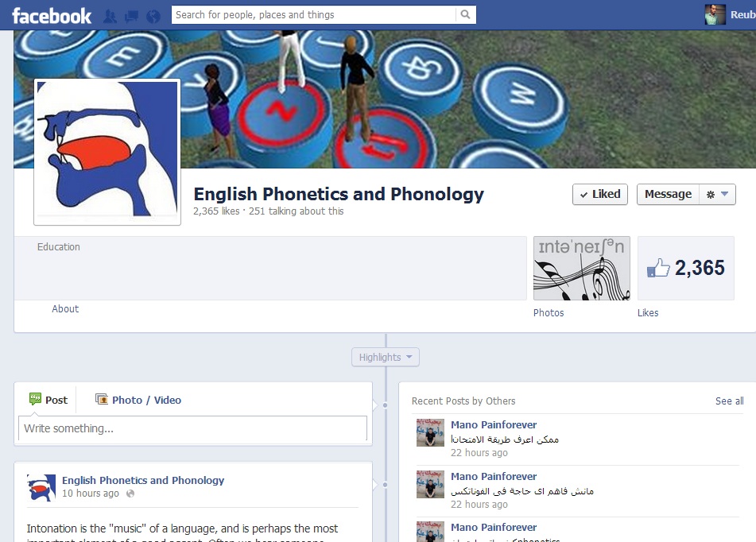Image resolution: width=756 pixels, height=542 pixels.
Task: Click the Message button
Action: tap(668, 195)
